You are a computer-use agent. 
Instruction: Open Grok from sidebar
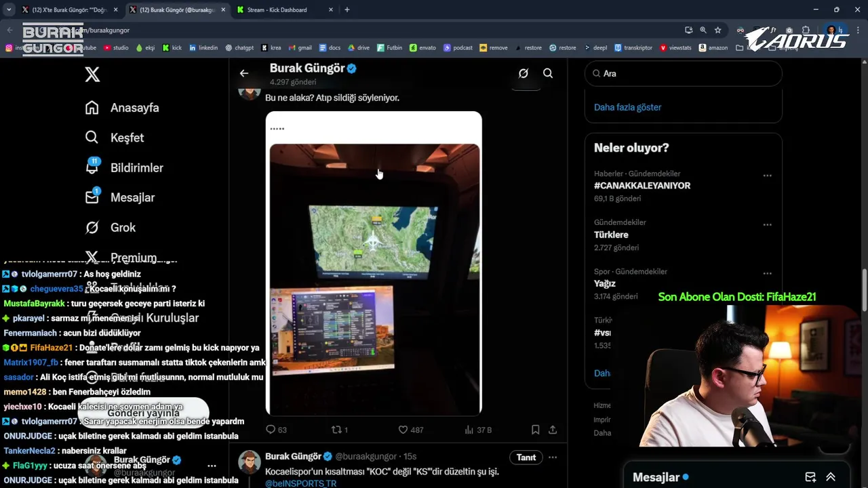click(111, 228)
